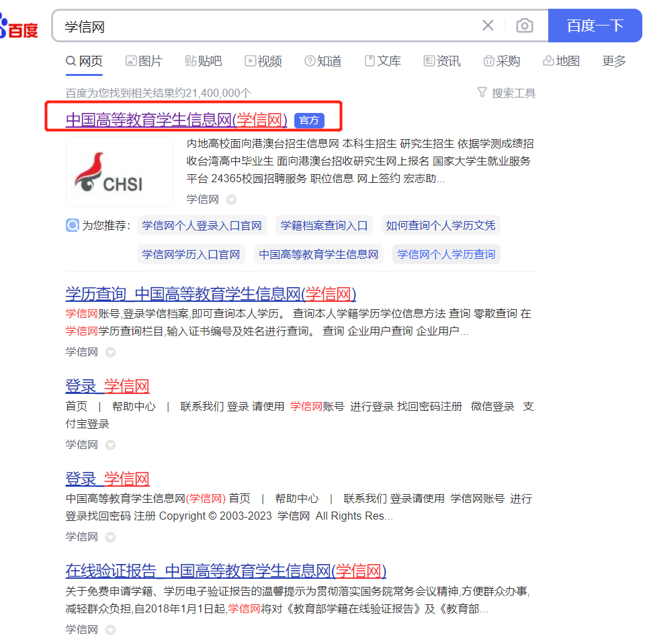This screenshot has width=645, height=644.
Task: Click 学信网 source label under the CHSI snippet
Action: point(202,200)
